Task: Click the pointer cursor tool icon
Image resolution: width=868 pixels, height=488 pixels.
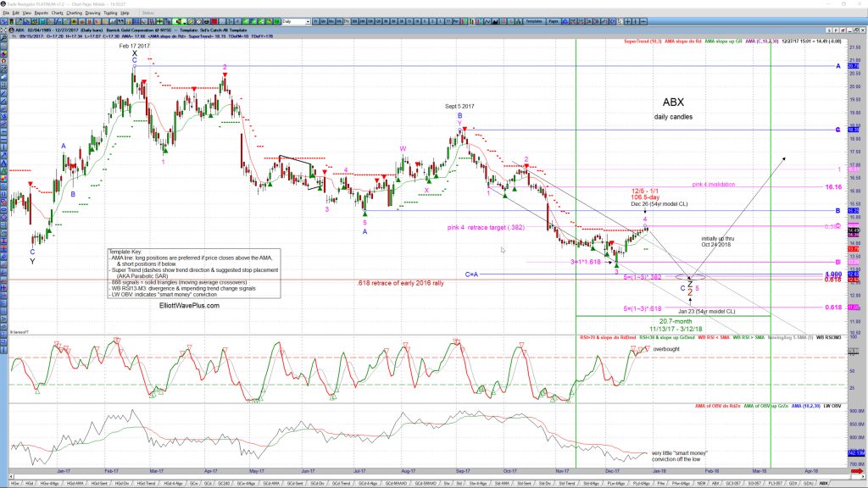Action: [620, 21]
